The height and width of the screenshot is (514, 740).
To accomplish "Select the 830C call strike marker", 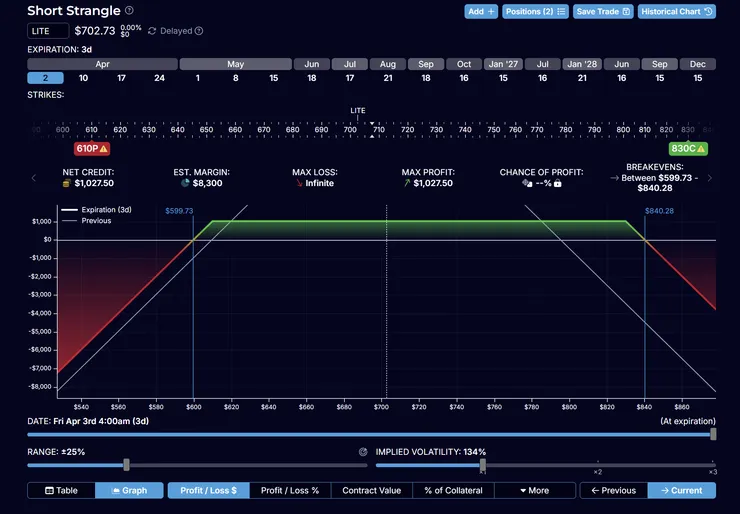I will (689, 148).
